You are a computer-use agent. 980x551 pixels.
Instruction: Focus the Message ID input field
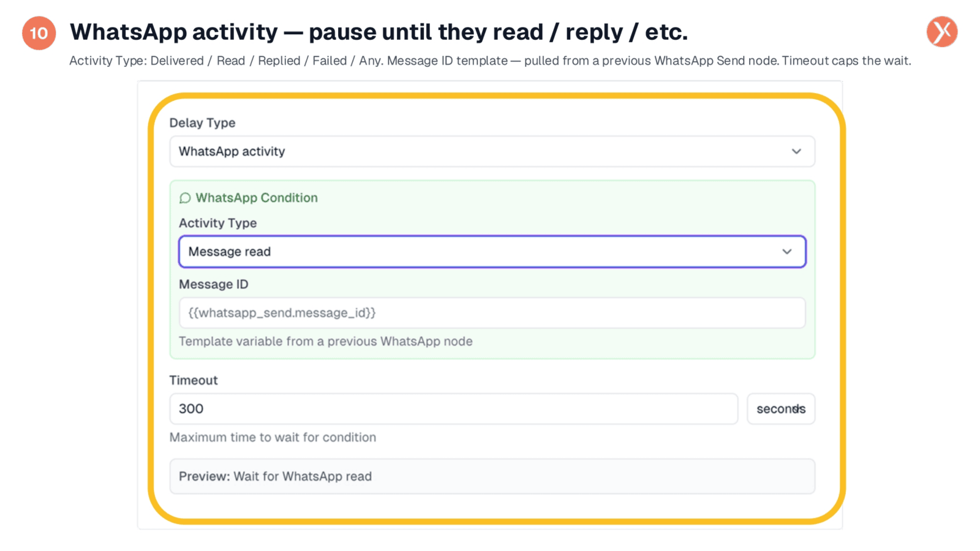pos(492,313)
